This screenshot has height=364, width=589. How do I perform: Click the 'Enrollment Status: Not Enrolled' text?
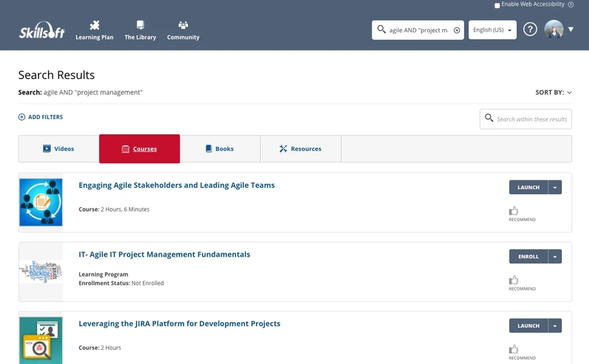pos(121,283)
